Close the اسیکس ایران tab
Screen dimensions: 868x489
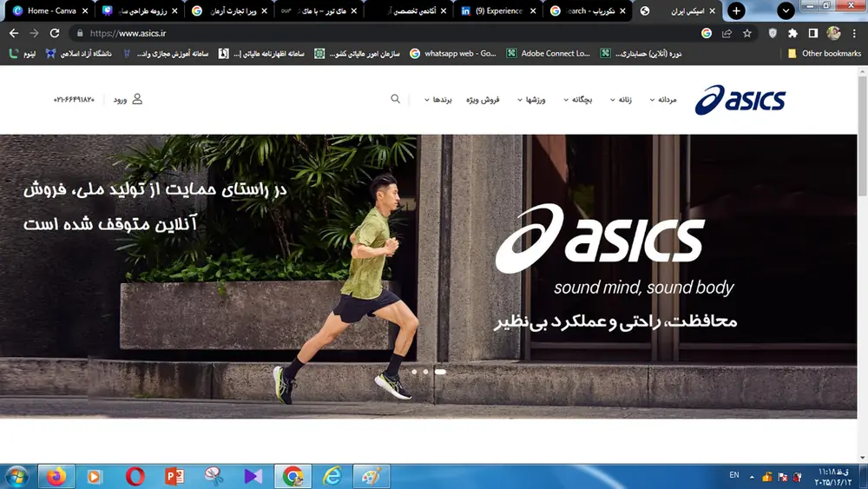click(x=712, y=10)
